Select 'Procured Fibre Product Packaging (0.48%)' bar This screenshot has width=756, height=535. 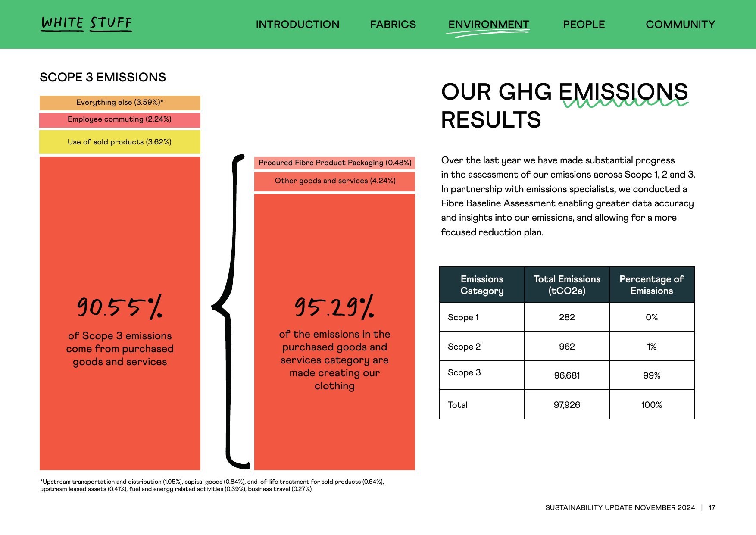point(334,163)
